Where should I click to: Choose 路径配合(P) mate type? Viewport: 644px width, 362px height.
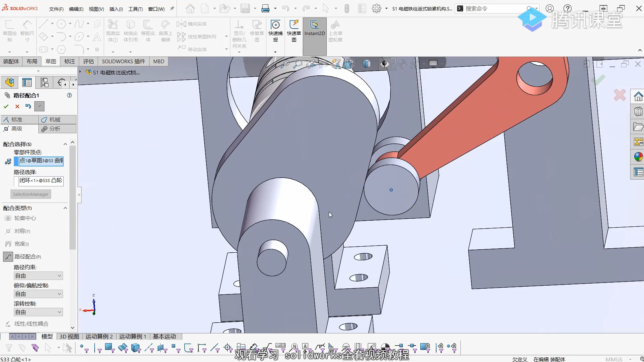tap(23, 257)
